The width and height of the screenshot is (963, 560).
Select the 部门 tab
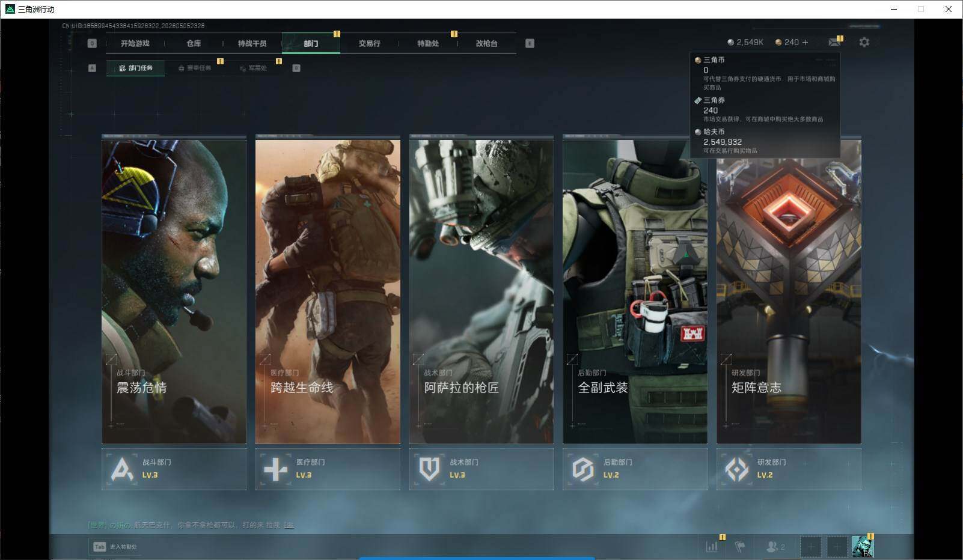coord(311,43)
